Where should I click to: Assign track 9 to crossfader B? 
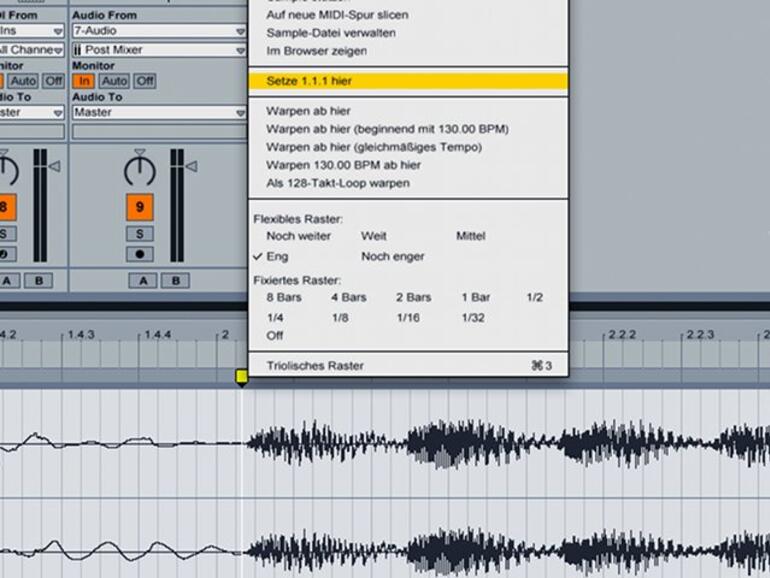[x=175, y=281]
